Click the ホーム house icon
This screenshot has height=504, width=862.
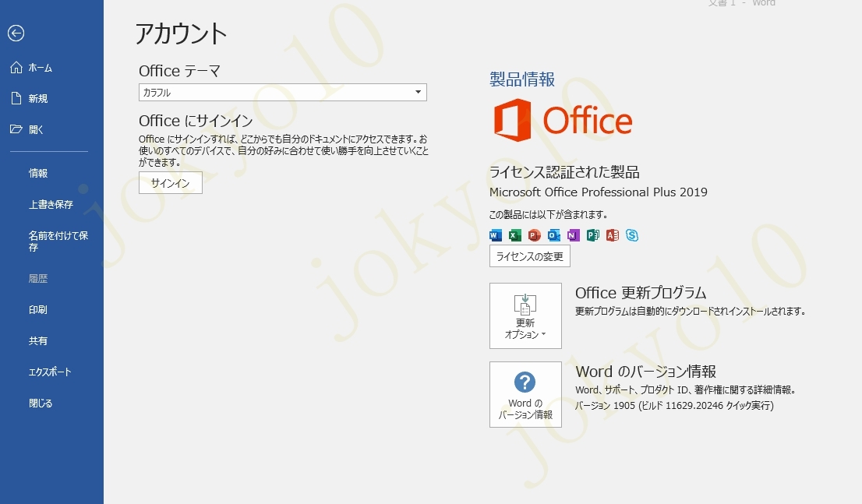click(x=16, y=68)
